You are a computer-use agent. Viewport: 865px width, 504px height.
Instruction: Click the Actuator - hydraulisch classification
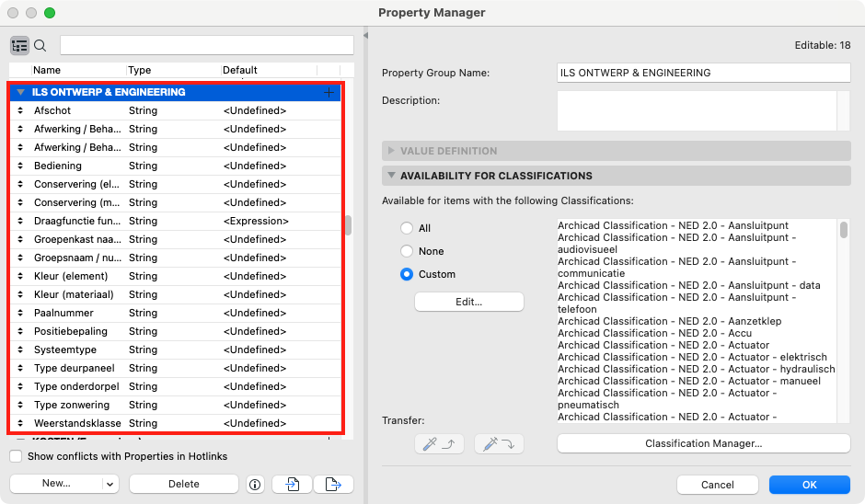coord(697,369)
